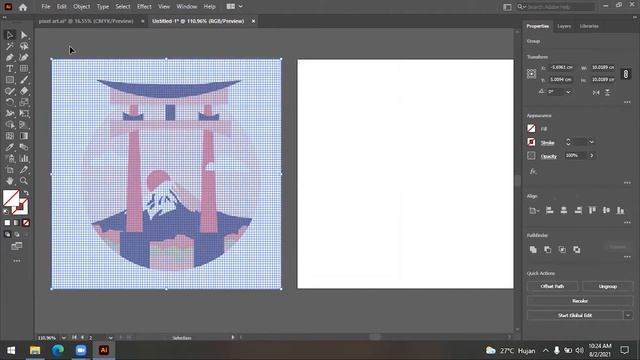Activate the Type tool

tap(10, 69)
